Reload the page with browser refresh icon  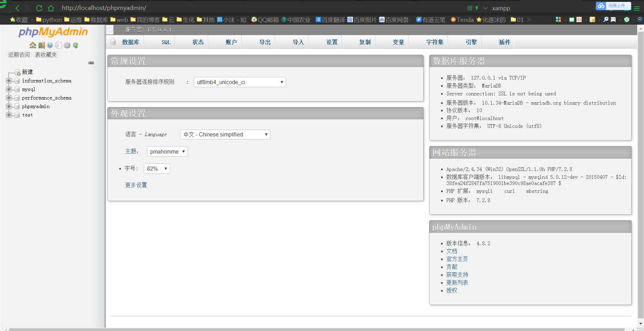point(39,8)
